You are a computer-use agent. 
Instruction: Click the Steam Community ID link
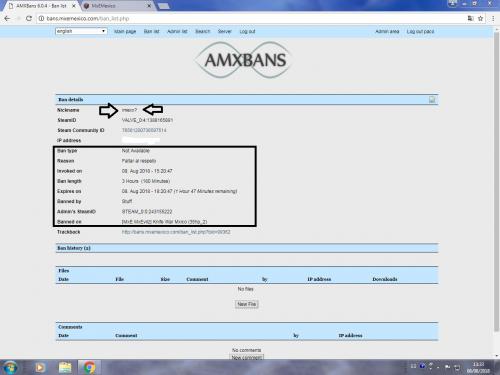(144, 130)
